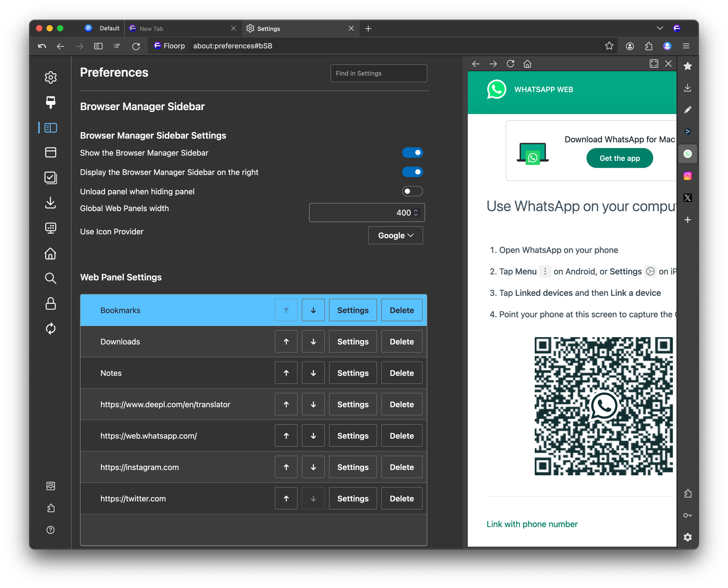Close the New Tab tab
Screen dimensions: 728x588
(x=233, y=28)
